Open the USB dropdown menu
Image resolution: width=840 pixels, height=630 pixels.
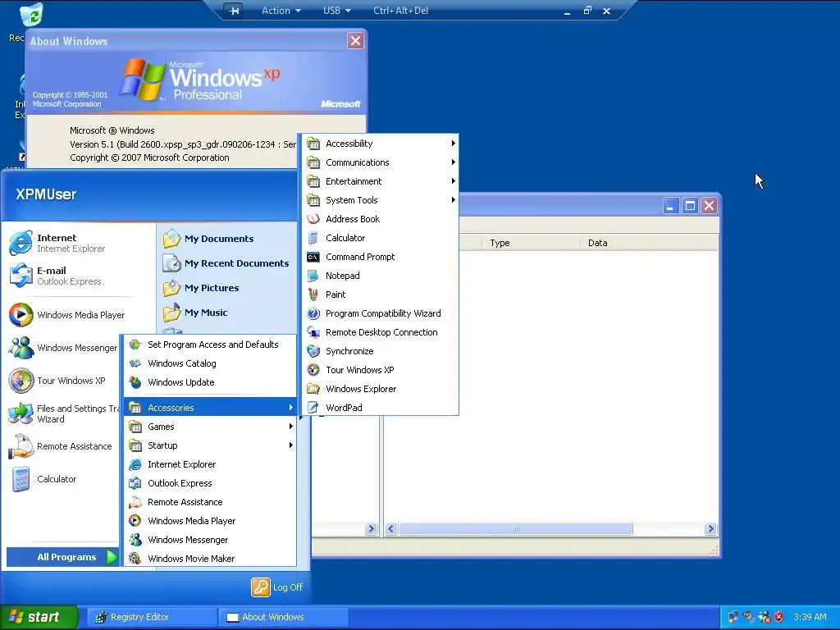[x=337, y=11]
